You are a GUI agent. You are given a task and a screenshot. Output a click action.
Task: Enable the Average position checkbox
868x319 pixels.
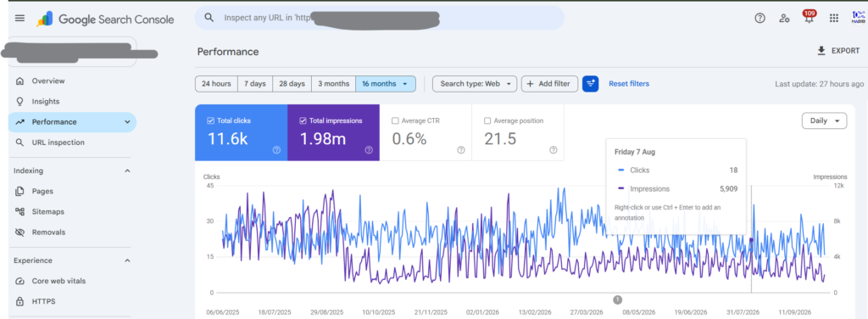(487, 120)
